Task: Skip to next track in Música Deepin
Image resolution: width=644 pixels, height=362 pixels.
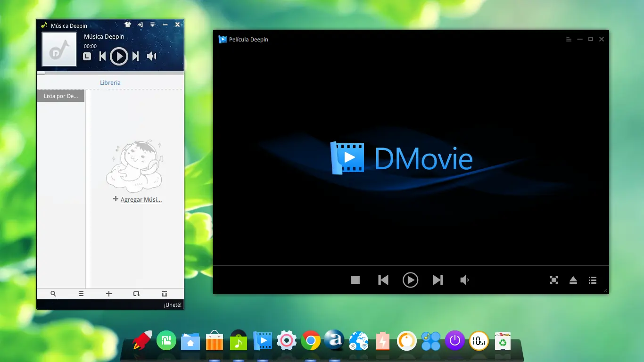Action: (x=135, y=57)
